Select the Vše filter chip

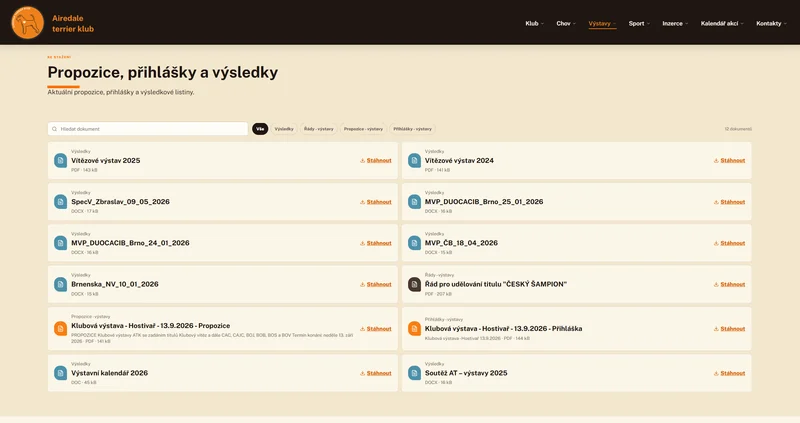click(260, 129)
